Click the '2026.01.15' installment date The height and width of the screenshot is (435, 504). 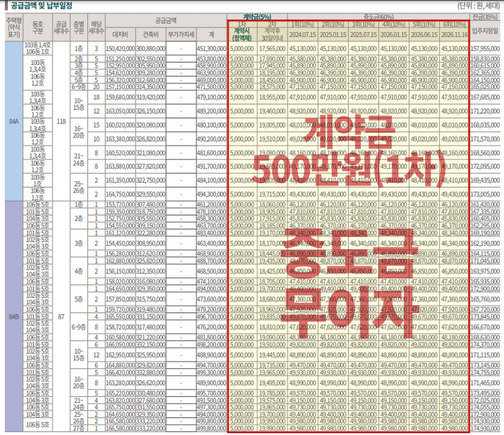click(x=394, y=35)
